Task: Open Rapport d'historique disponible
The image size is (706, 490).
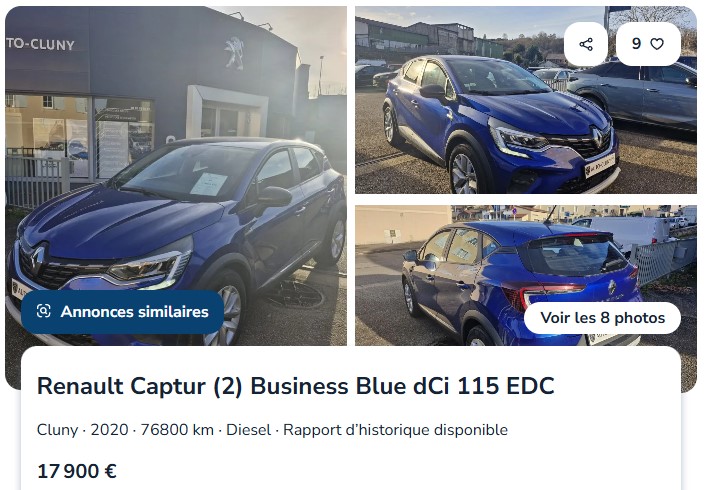Action: [x=395, y=430]
